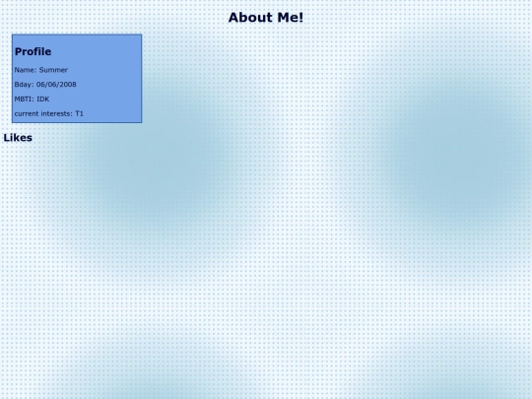Click the 'About Me!' page heading
532x399 pixels.
coord(266,18)
